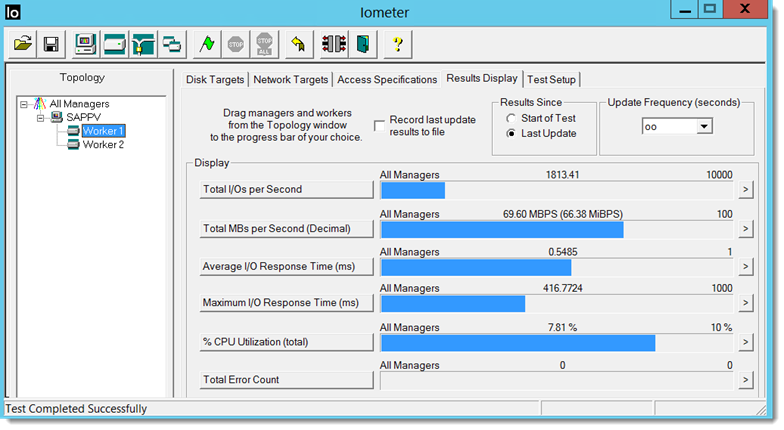Screen dimensions: 784x430
Task: Click the Maximum Response Time progress bar
Action: click(557, 304)
